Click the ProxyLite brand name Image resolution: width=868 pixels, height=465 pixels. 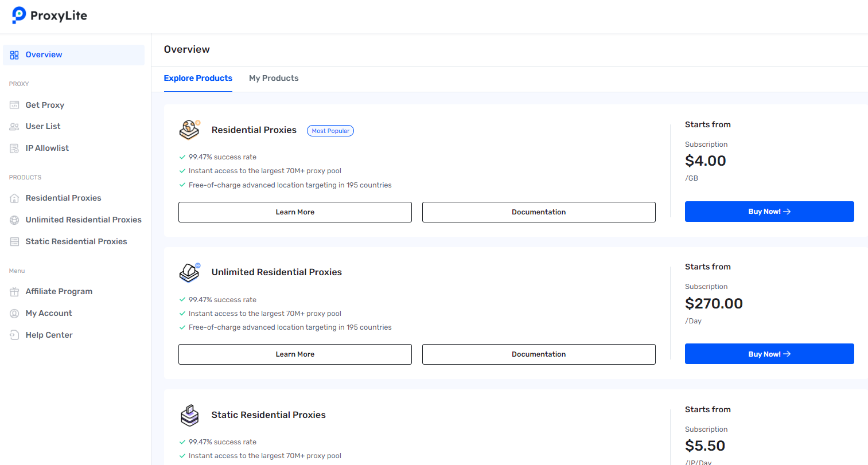coord(59,15)
